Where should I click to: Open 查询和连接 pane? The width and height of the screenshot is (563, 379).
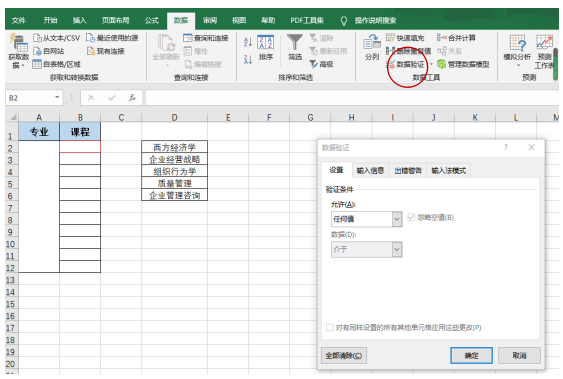point(206,38)
